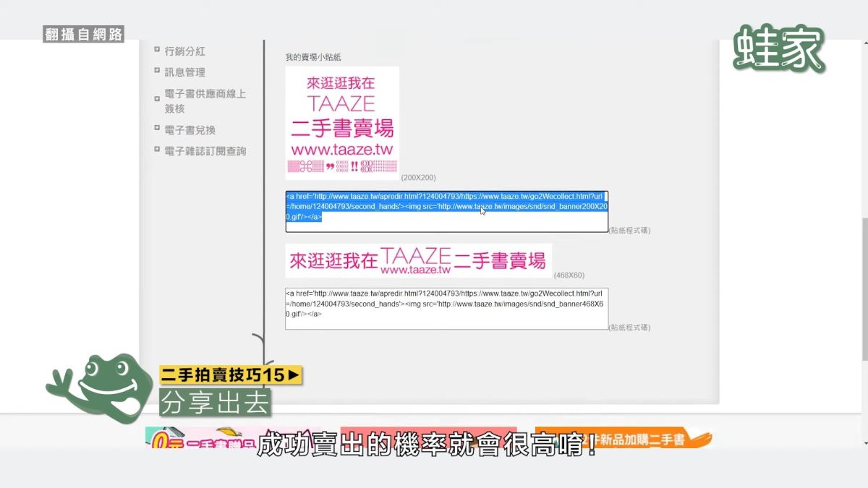The height and width of the screenshot is (488, 868).
Task: Click the 蛙家 logo in the corner
Action: (x=779, y=49)
